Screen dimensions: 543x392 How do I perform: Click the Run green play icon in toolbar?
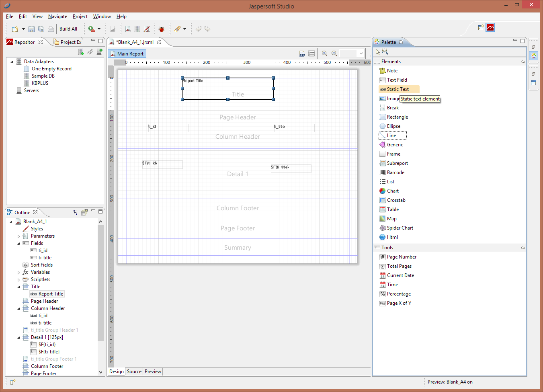[91, 29]
